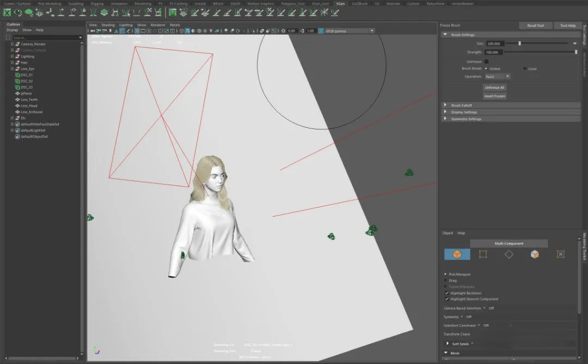Click the first green XGen shelf icon
Viewport: 588px width, 364px height.
[x=7, y=12]
